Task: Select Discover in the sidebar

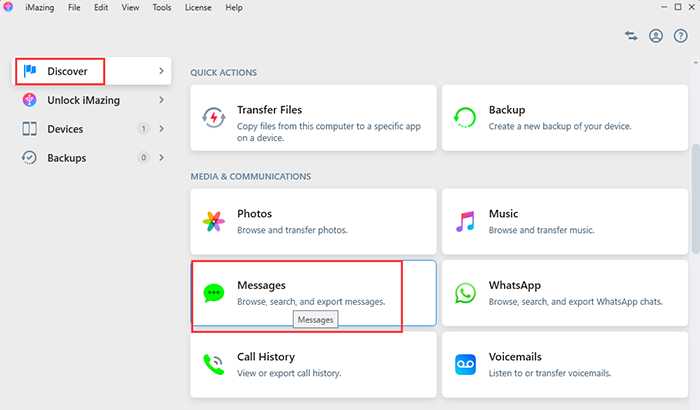Action: [92, 71]
